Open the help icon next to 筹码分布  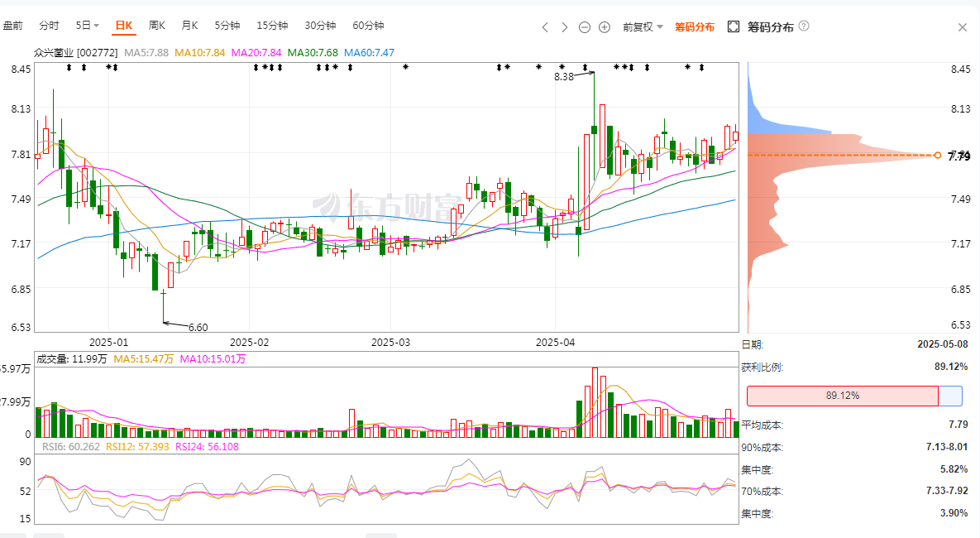804,26
